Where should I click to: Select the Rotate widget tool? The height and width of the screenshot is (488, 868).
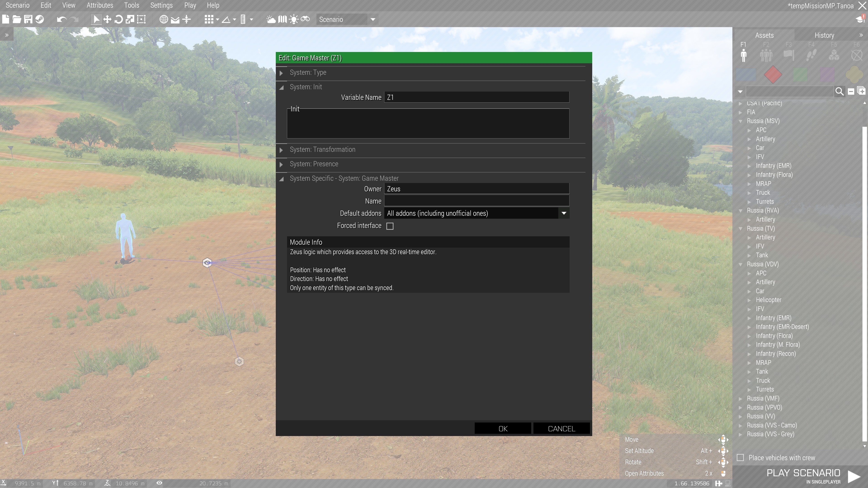[119, 19]
